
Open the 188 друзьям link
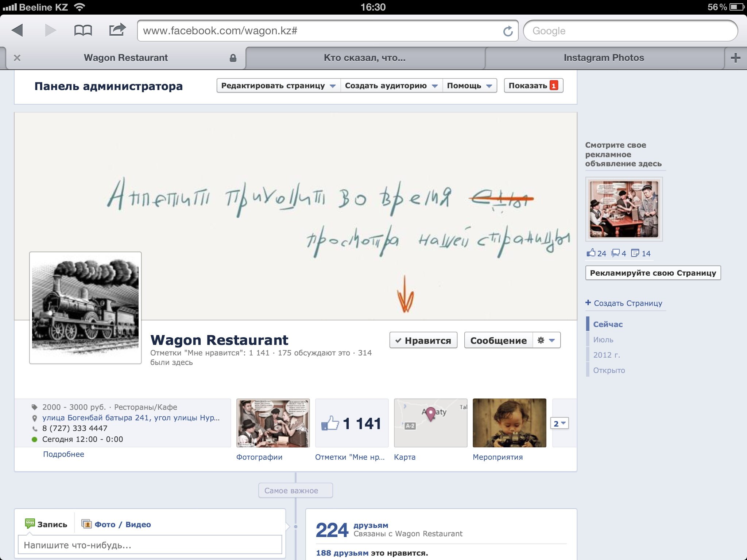tap(342, 553)
